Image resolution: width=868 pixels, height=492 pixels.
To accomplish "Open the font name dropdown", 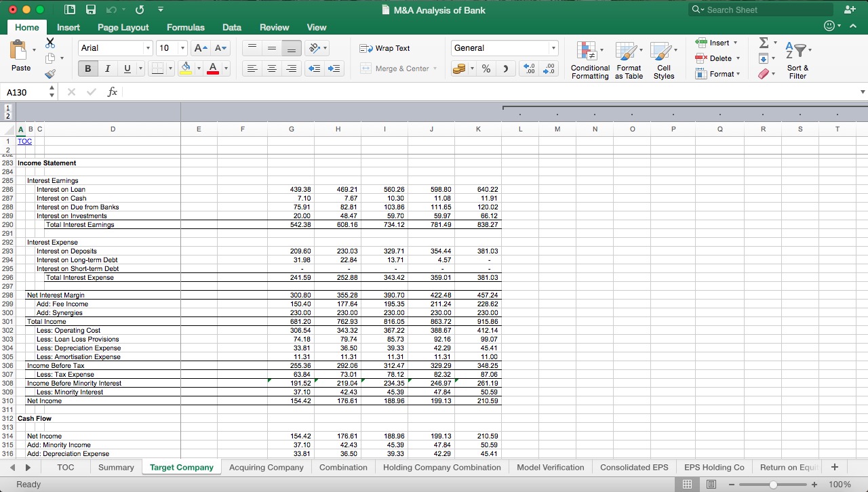I will (x=149, y=48).
